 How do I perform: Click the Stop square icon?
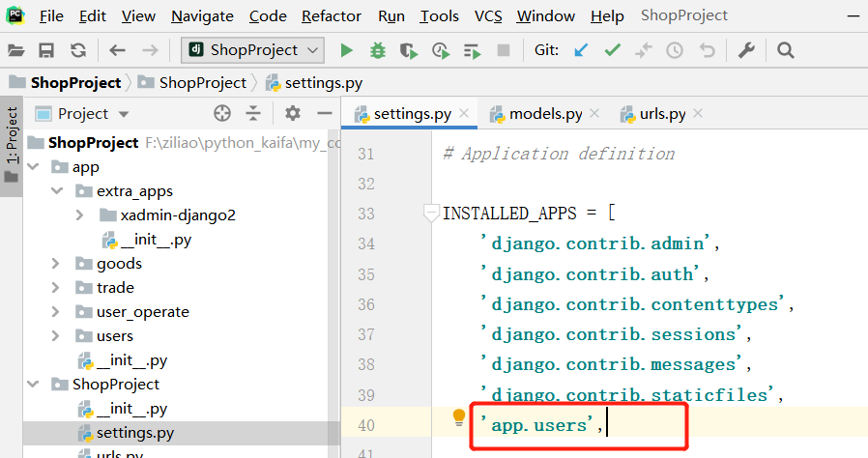pos(504,50)
